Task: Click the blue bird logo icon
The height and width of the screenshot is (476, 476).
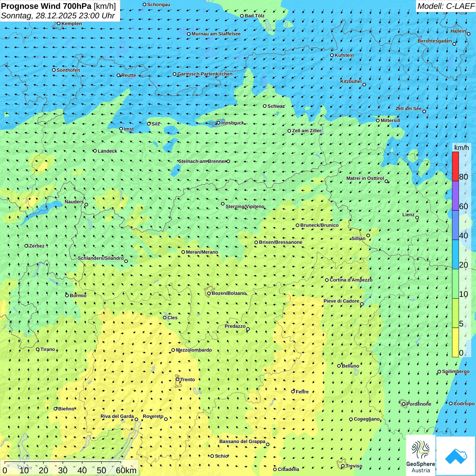Action: (456, 456)
